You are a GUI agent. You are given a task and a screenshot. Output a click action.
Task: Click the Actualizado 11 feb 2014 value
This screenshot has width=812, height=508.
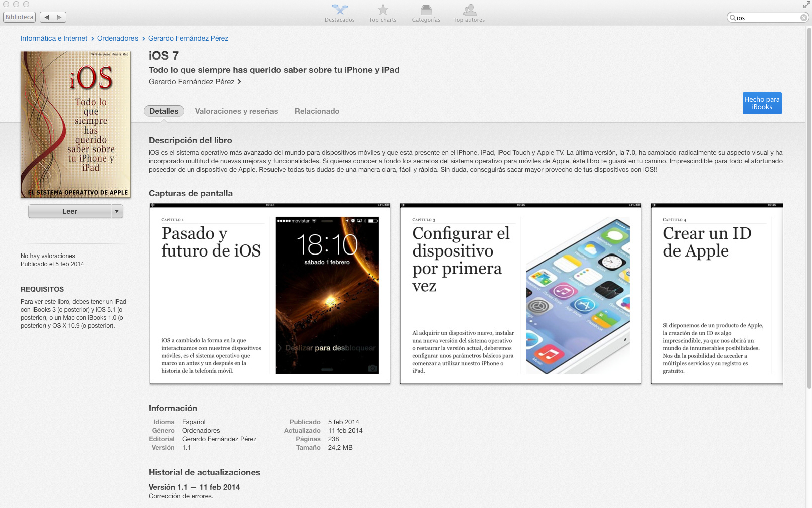point(345,431)
